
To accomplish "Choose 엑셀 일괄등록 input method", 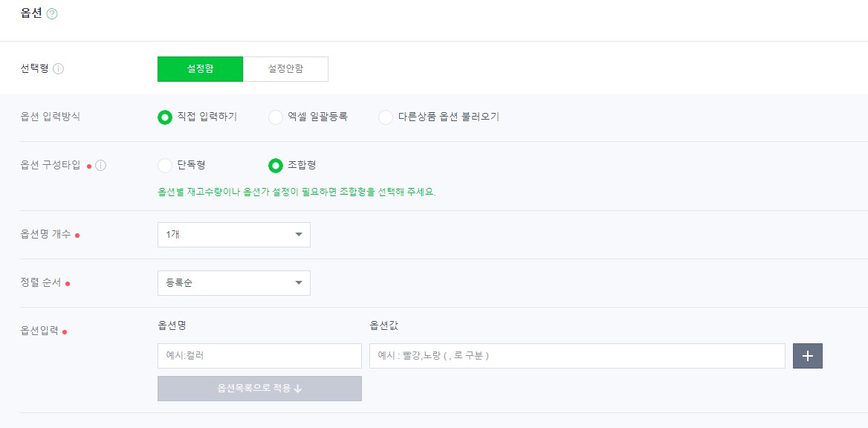I will 275,117.
